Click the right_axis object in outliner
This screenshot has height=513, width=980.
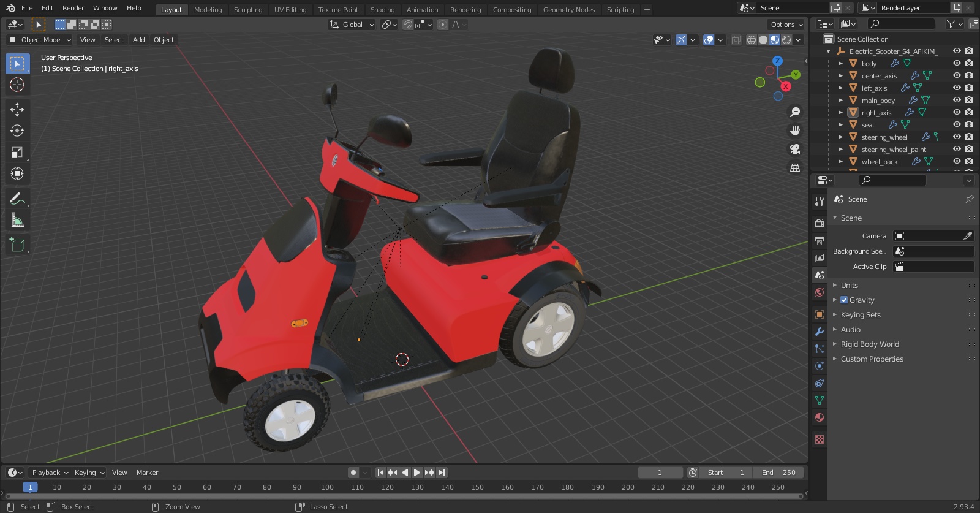coord(876,112)
